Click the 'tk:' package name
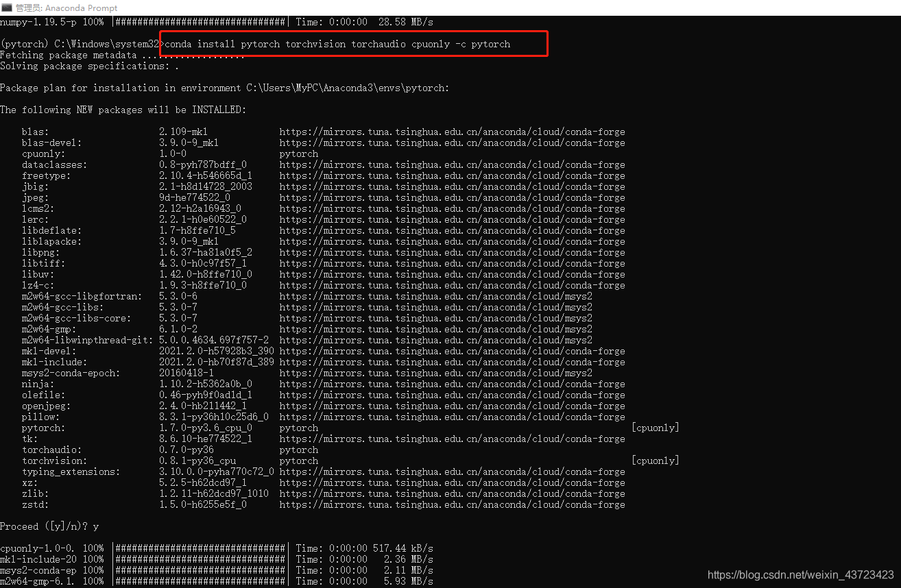 30,439
